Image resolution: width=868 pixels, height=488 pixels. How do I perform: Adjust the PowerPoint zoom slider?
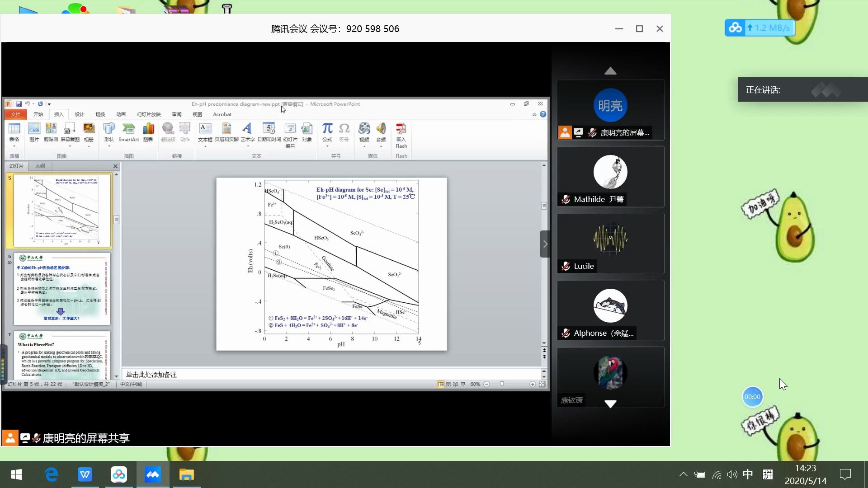pyautogui.click(x=502, y=384)
